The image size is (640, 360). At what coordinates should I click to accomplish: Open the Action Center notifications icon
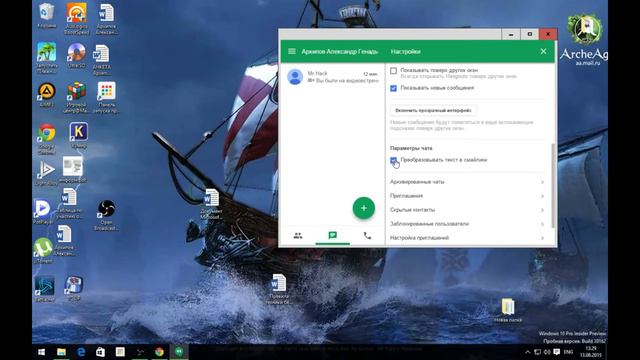(557, 352)
